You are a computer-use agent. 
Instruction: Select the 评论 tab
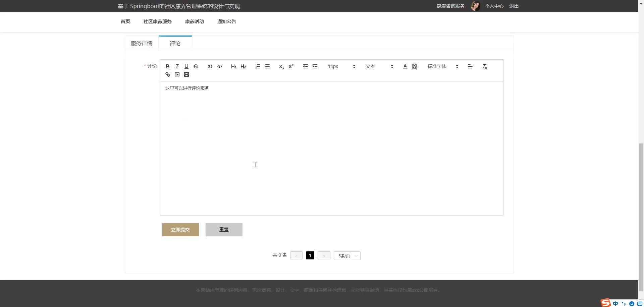175,43
